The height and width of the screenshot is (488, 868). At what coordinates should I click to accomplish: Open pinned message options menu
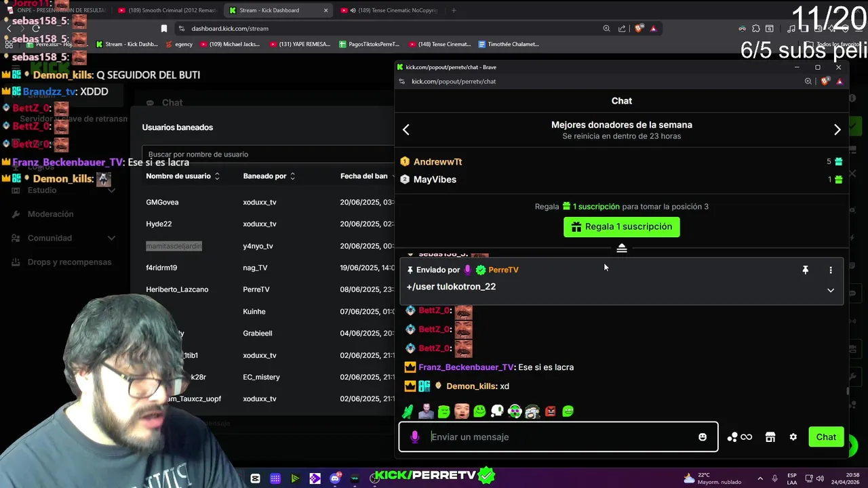pos(831,270)
